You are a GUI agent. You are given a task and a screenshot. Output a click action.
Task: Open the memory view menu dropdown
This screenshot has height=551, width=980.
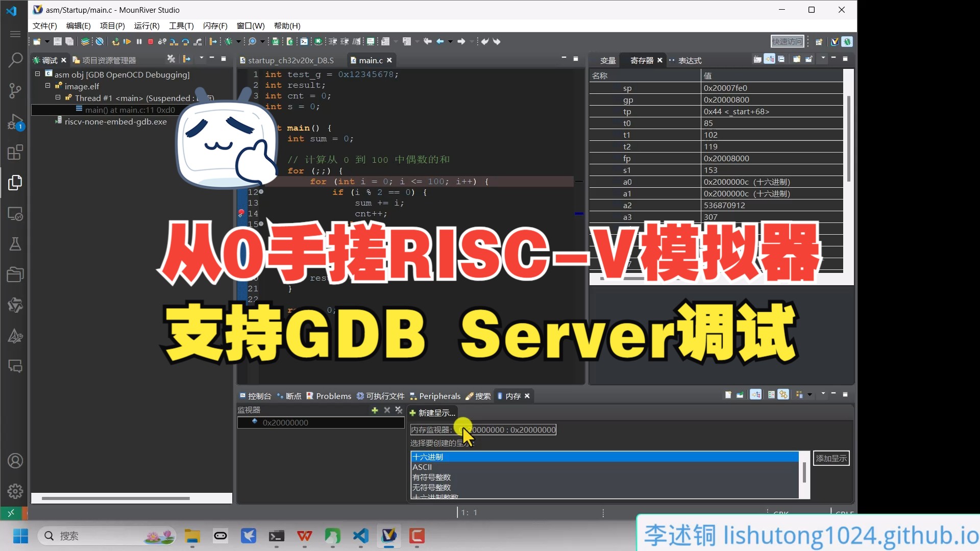point(823,394)
